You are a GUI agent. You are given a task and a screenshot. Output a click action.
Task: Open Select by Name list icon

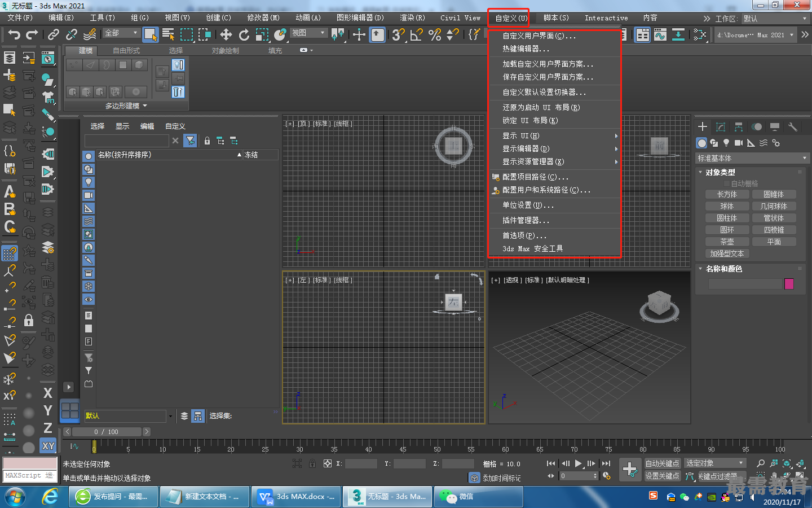click(x=168, y=35)
